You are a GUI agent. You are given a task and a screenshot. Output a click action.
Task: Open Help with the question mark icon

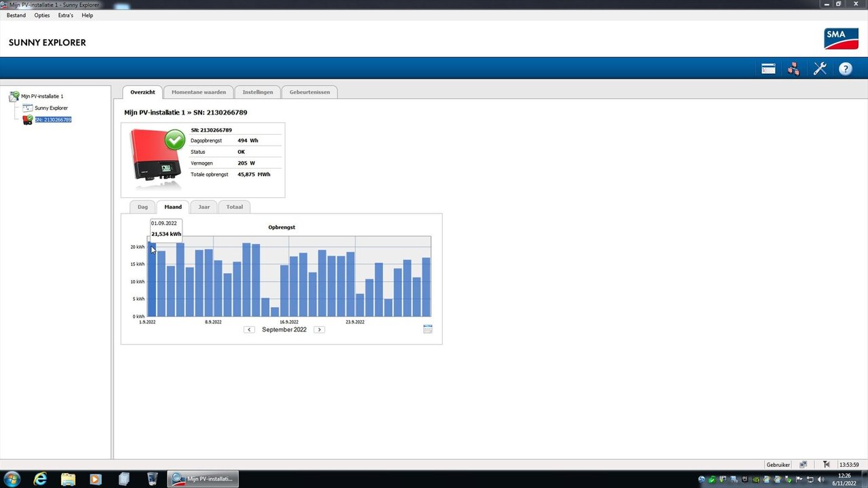click(x=845, y=68)
